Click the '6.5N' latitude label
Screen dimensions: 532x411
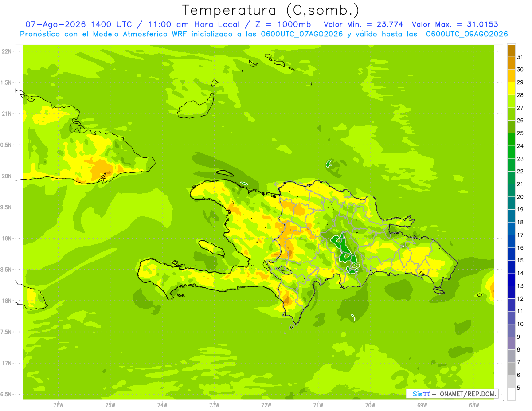coord(7,394)
